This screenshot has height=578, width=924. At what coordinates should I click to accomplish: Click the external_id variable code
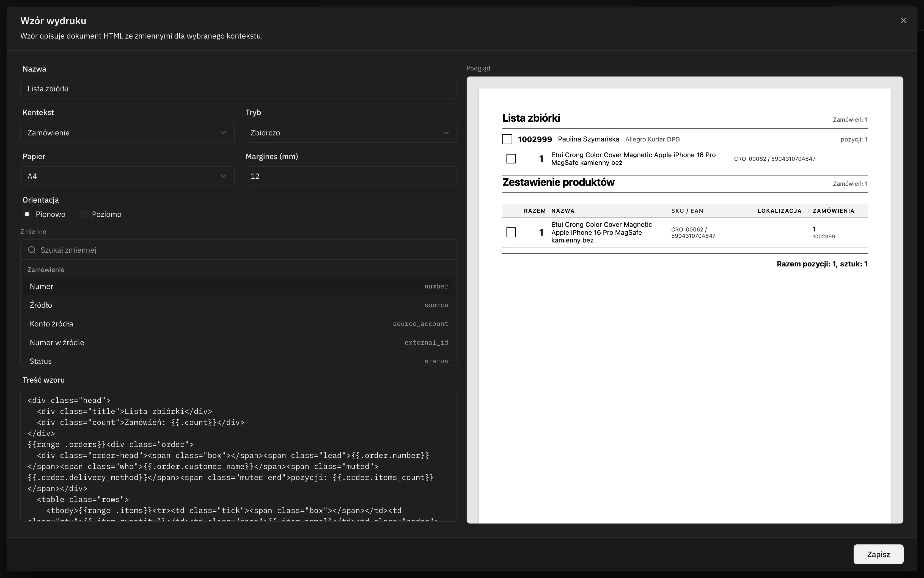click(426, 342)
